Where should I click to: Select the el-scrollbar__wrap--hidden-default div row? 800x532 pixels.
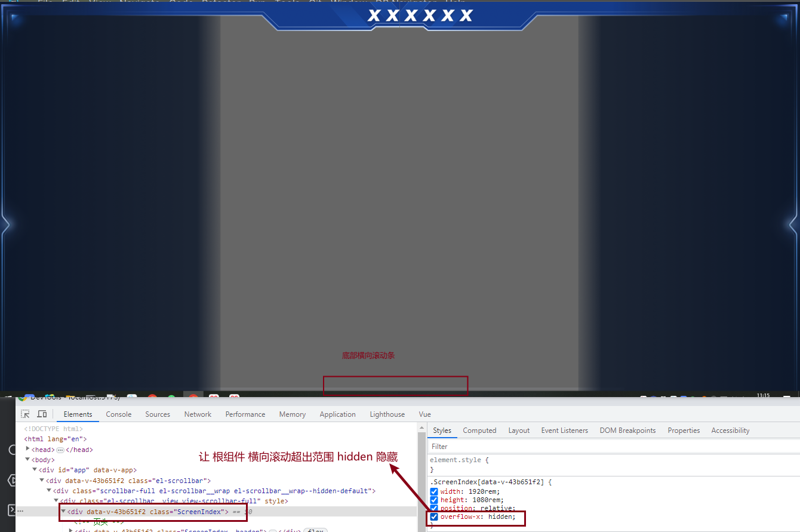point(214,491)
